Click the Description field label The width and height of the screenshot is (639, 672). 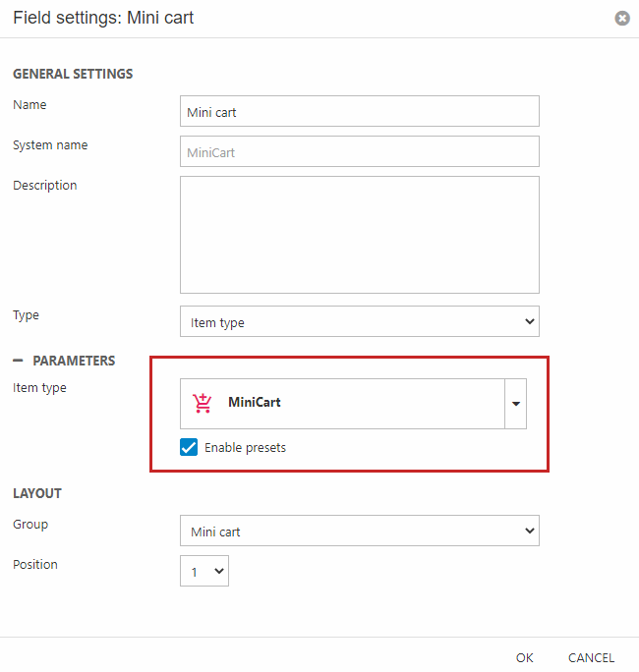pos(44,185)
